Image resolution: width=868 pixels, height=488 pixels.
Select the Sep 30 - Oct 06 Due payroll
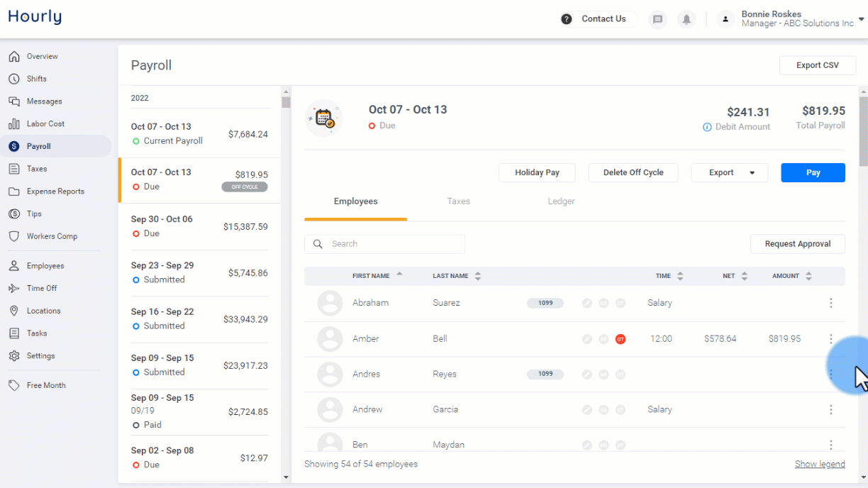pos(199,227)
